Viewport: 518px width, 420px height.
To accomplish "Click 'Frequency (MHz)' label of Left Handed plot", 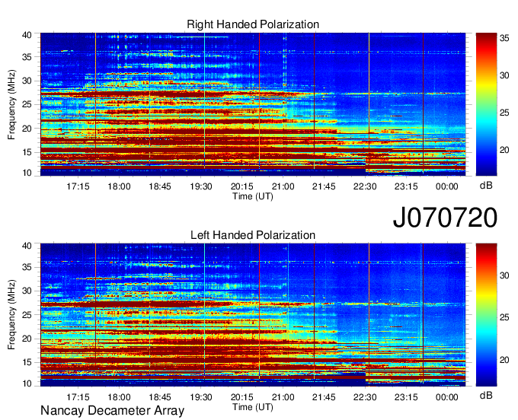I will pos(11,315).
